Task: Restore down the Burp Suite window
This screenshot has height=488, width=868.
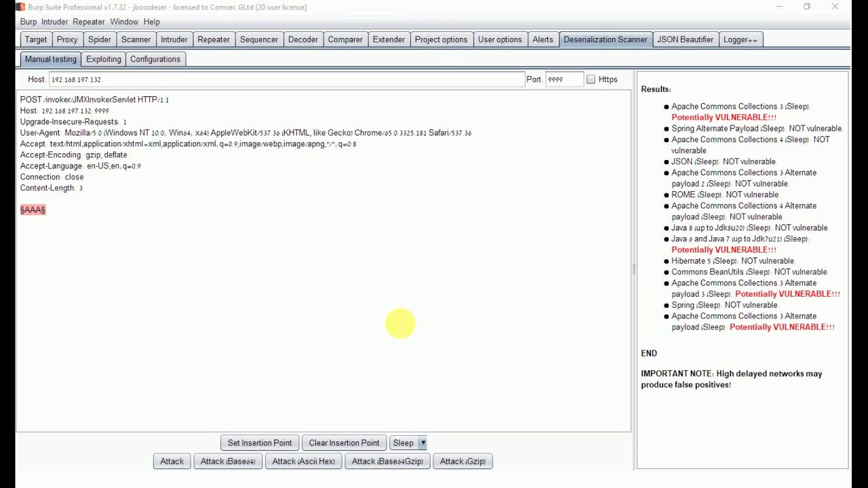Action: point(807,7)
